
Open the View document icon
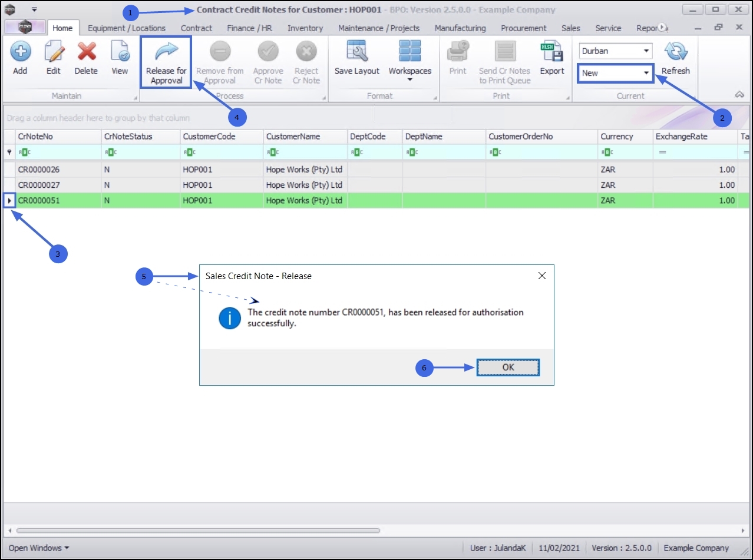point(120,51)
